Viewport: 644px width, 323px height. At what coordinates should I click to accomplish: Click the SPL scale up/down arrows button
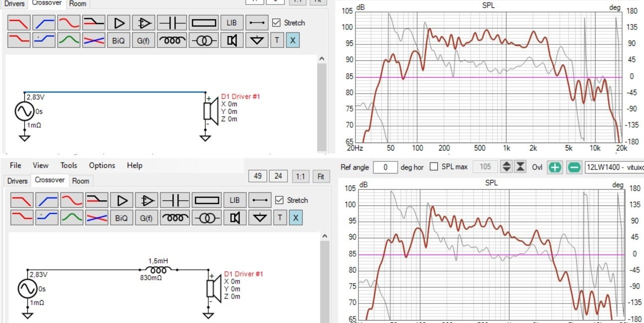coord(507,167)
